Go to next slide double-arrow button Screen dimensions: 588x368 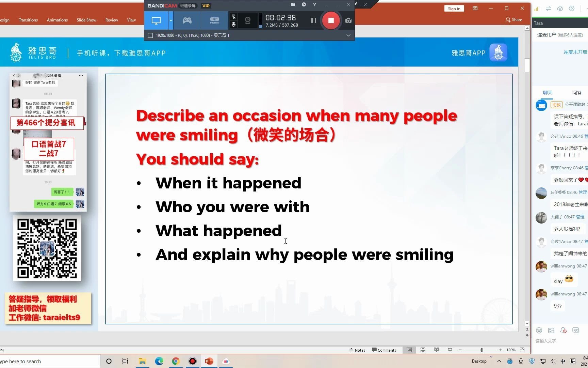tap(527, 335)
